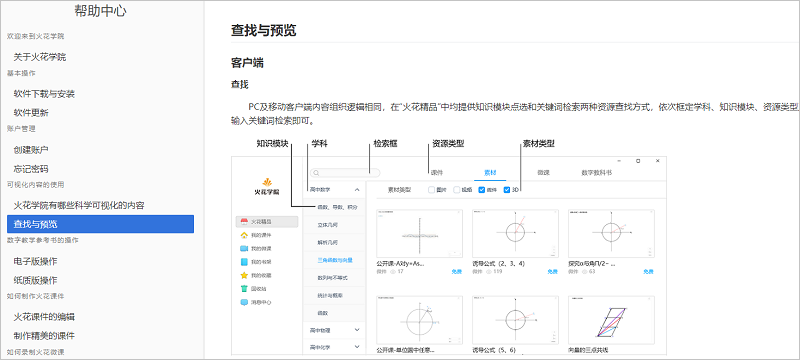800x360 pixels.
Task: Click the 我的微课 camera icon
Action: 244,249
